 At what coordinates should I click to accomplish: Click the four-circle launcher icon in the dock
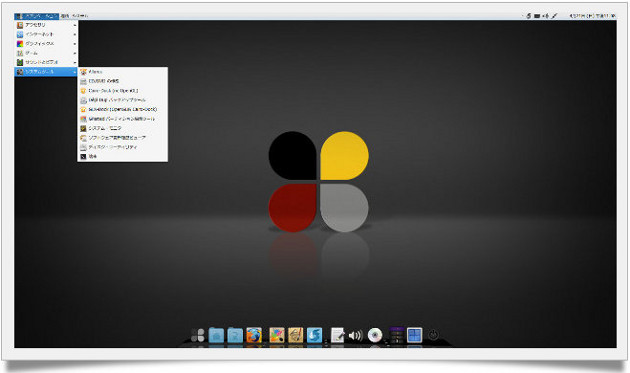tap(198, 335)
